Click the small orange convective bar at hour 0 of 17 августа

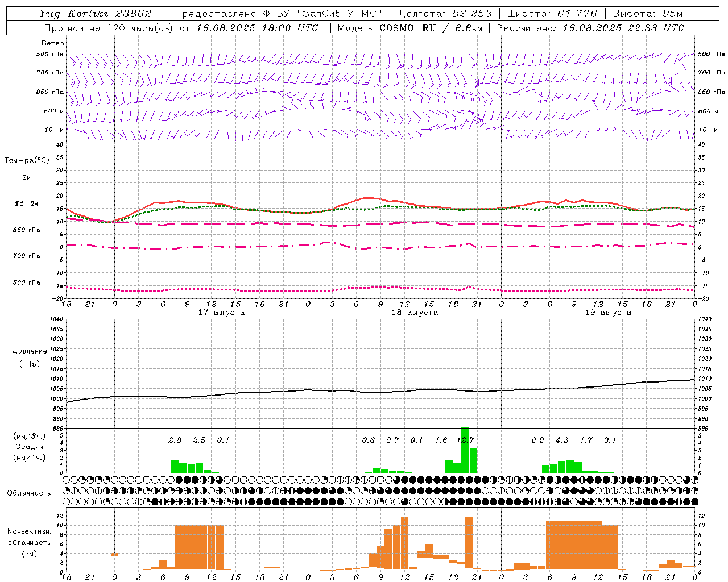tap(114, 554)
